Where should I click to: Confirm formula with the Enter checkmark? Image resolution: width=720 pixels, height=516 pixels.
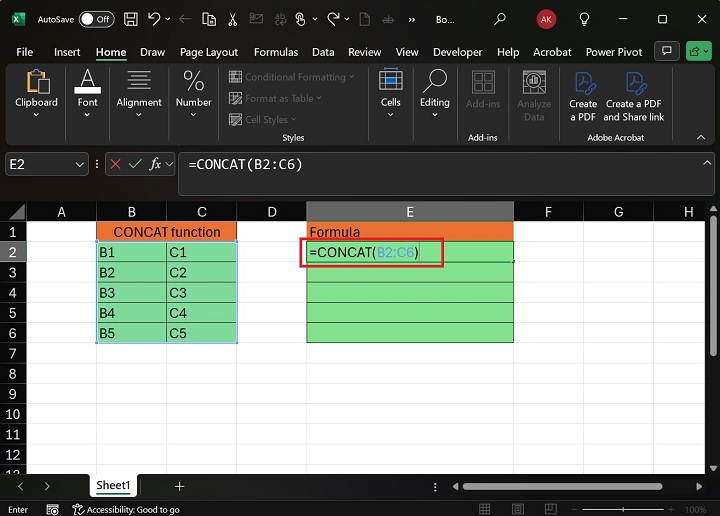coord(133,164)
